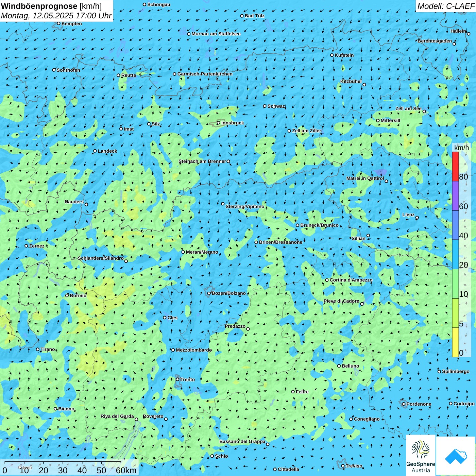Select the Steinach am Brenner label
476x476 pixels.
pos(202,161)
